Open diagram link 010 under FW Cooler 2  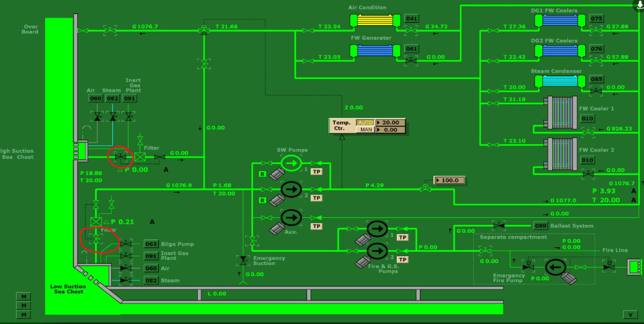click(587, 160)
